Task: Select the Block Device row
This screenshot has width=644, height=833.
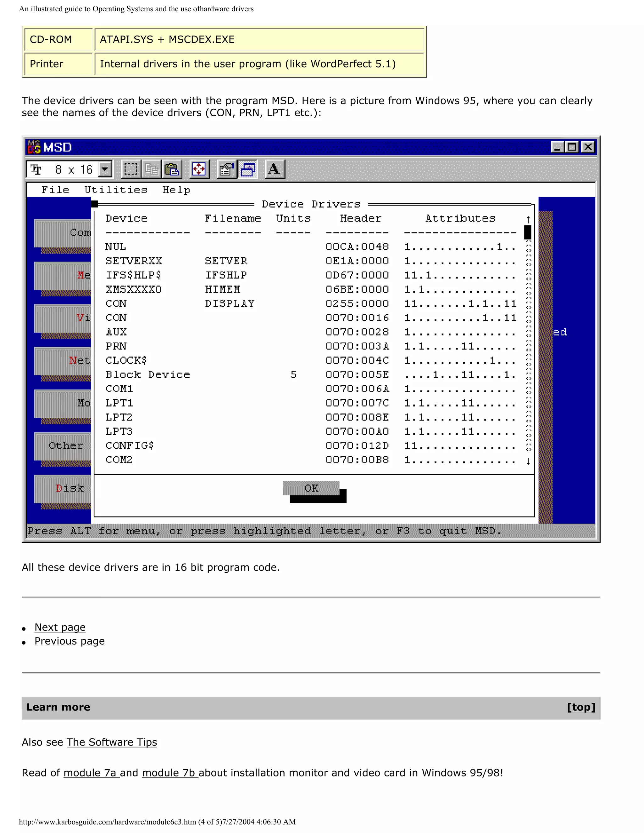Action: coord(311,375)
